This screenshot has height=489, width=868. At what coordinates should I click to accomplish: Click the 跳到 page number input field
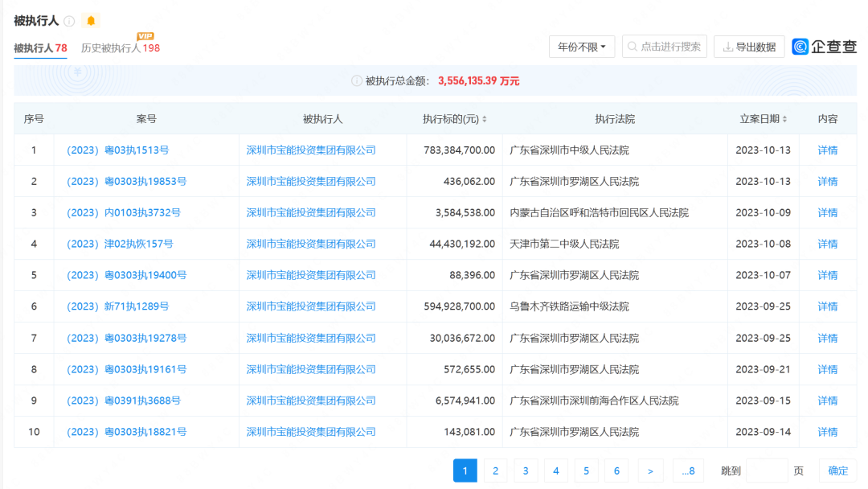(767, 471)
